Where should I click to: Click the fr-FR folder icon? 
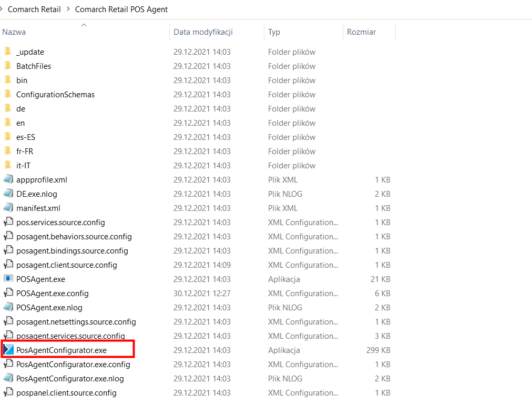(x=8, y=151)
